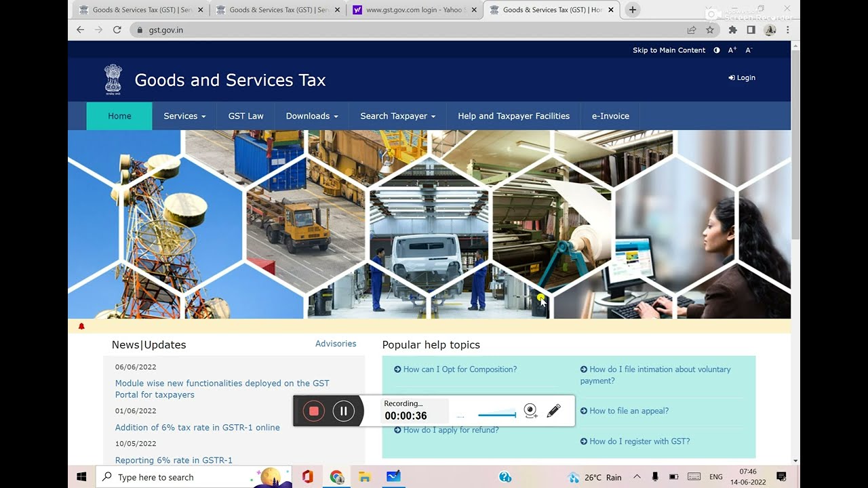Expand the Downloads dropdown menu
The width and height of the screenshot is (868, 488).
tap(312, 116)
